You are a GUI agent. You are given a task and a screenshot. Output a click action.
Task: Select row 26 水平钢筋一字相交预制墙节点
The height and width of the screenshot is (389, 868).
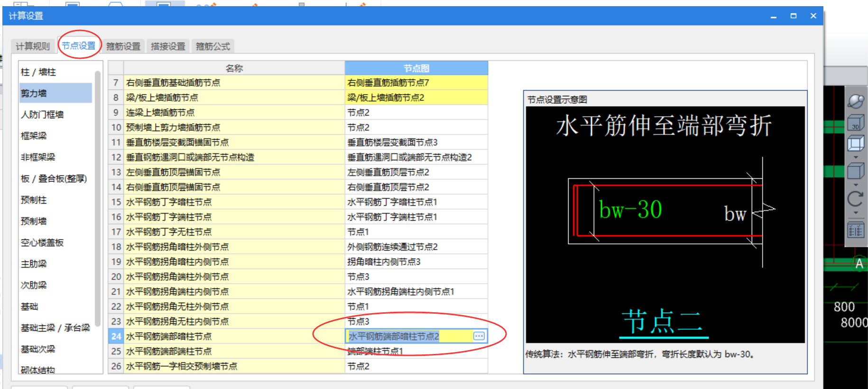(234, 366)
